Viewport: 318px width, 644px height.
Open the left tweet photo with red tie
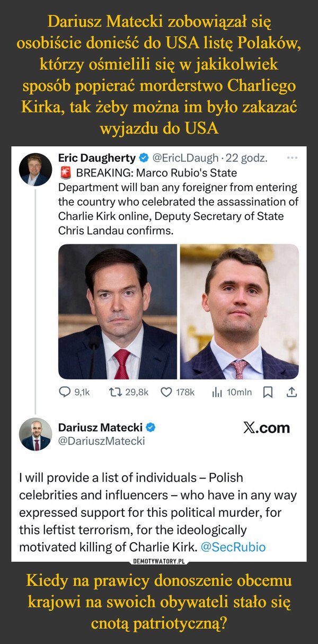tap(117, 312)
